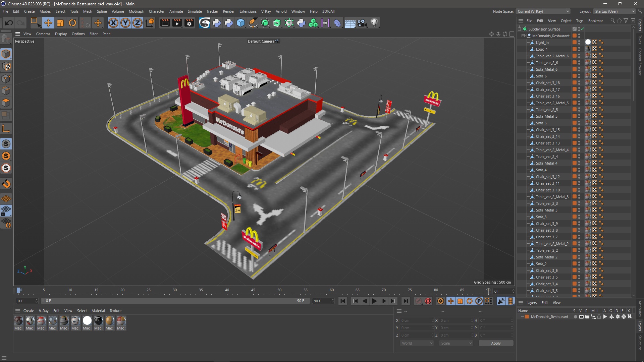
Task: Click the Apply button
Action: point(496,343)
